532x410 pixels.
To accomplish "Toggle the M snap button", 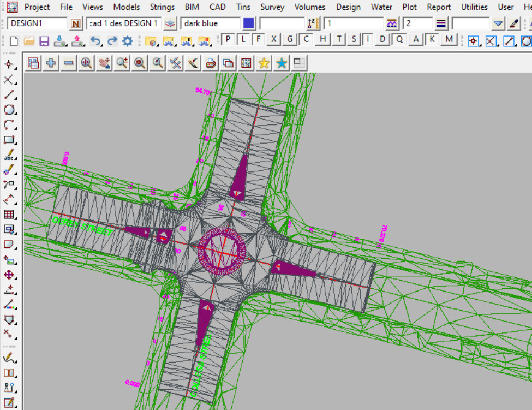I will [x=449, y=39].
